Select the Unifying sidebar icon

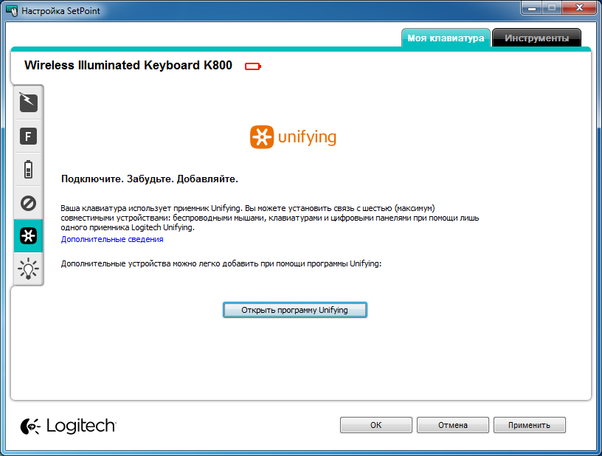[x=28, y=236]
